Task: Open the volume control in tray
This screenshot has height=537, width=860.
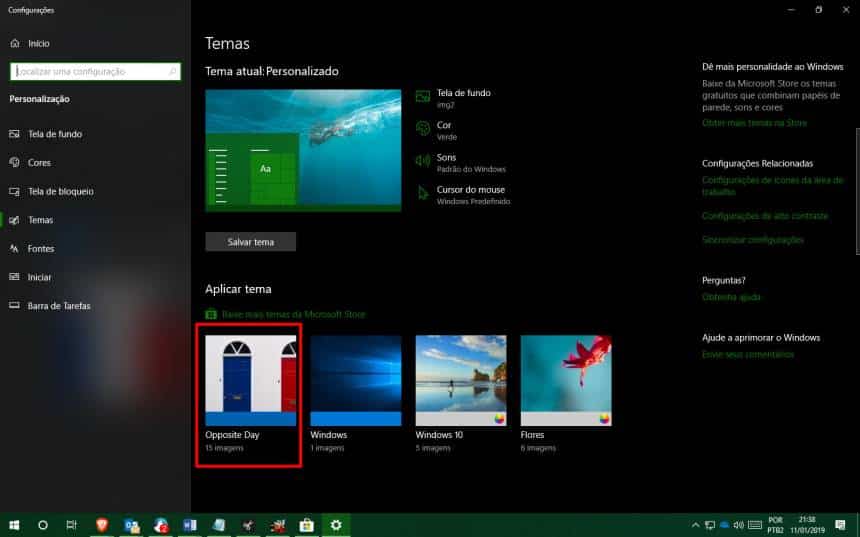Action: (739, 525)
